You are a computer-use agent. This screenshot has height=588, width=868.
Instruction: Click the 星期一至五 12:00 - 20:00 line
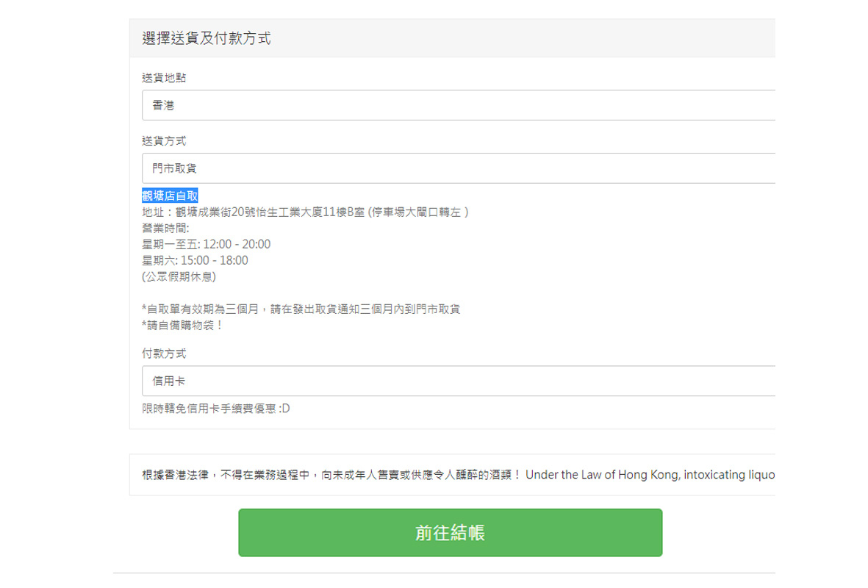click(207, 244)
